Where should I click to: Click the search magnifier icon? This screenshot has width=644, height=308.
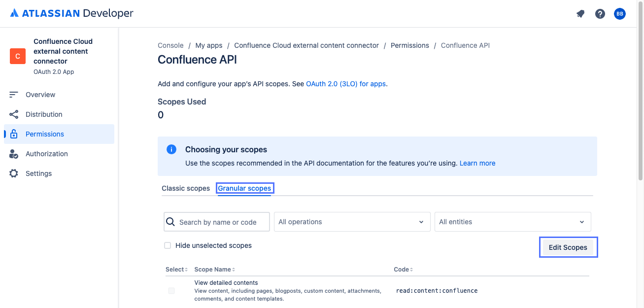tap(170, 222)
